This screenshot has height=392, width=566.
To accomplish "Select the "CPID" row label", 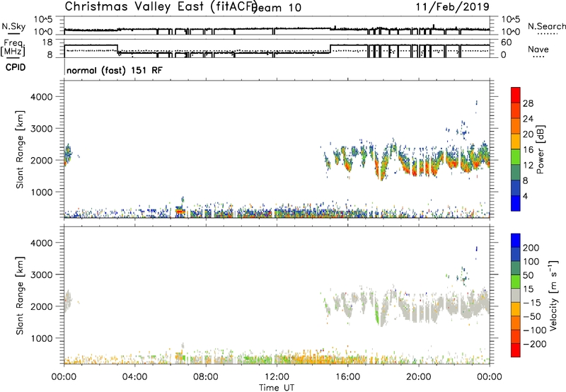I will pyautogui.click(x=16, y=67).
